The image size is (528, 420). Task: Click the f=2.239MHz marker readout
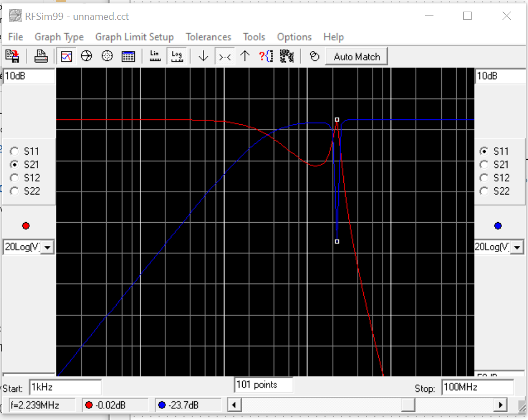point(42,405)
